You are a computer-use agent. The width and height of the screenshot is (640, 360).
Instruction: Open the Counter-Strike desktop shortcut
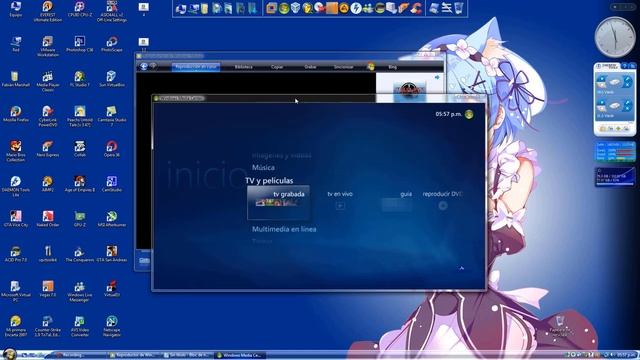(47, 326)
